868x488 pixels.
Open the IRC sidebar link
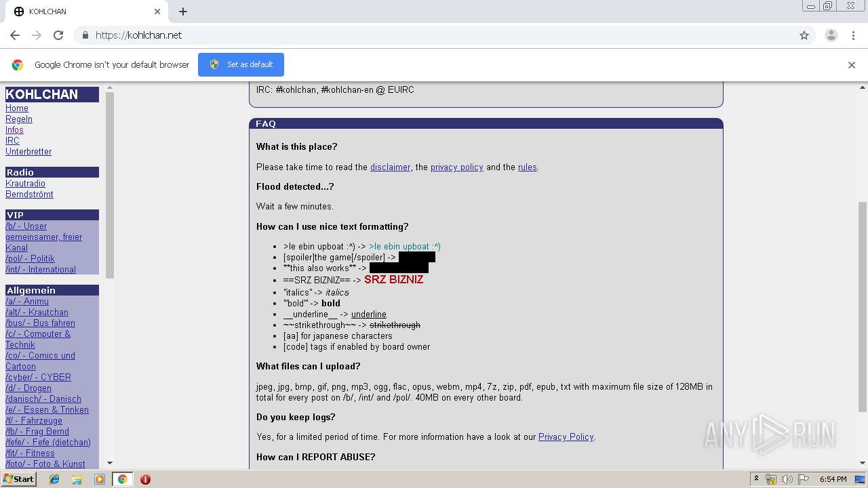pyautogui.click(x=12, y=141)
